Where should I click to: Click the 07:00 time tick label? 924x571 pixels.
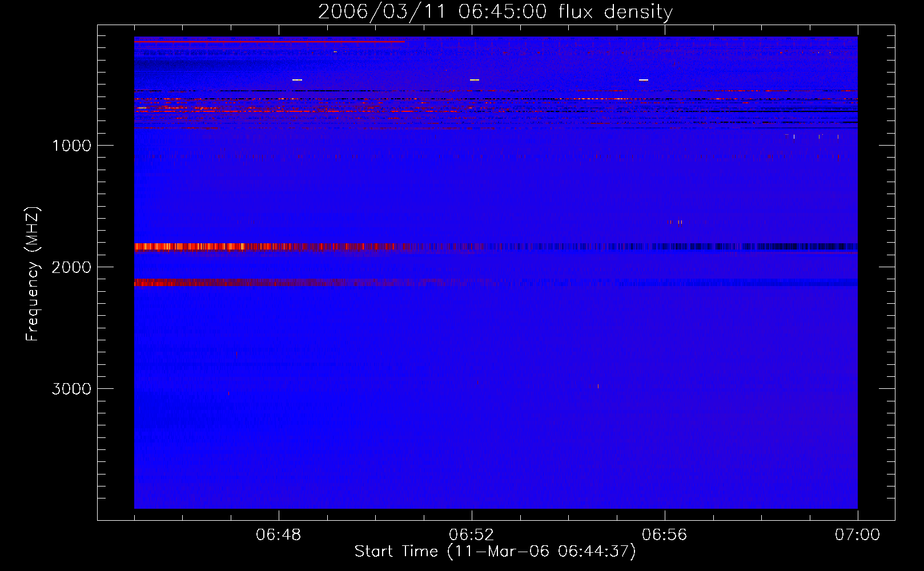[x=857, y=535]
